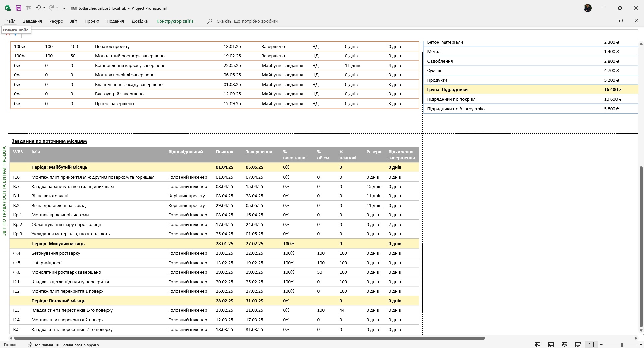644x348 pixels.
Task: Click the zoom slider handle
Action: (x=622, y=345)
